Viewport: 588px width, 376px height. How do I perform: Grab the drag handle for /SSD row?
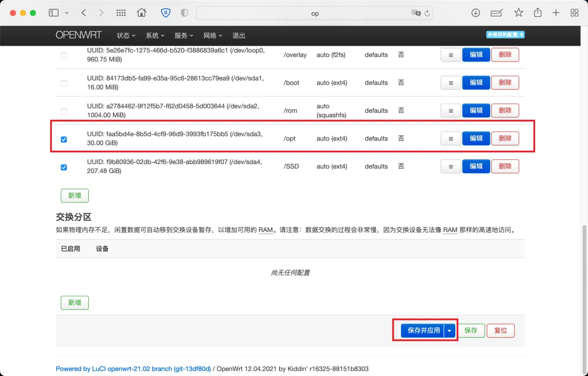[x=450, y=166]
